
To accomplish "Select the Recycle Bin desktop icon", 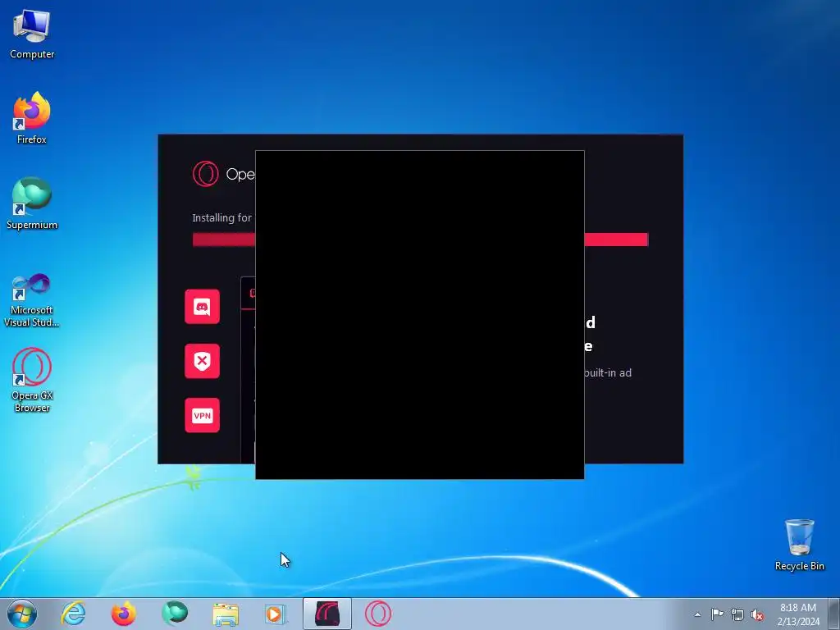I will tap(799, 545).
